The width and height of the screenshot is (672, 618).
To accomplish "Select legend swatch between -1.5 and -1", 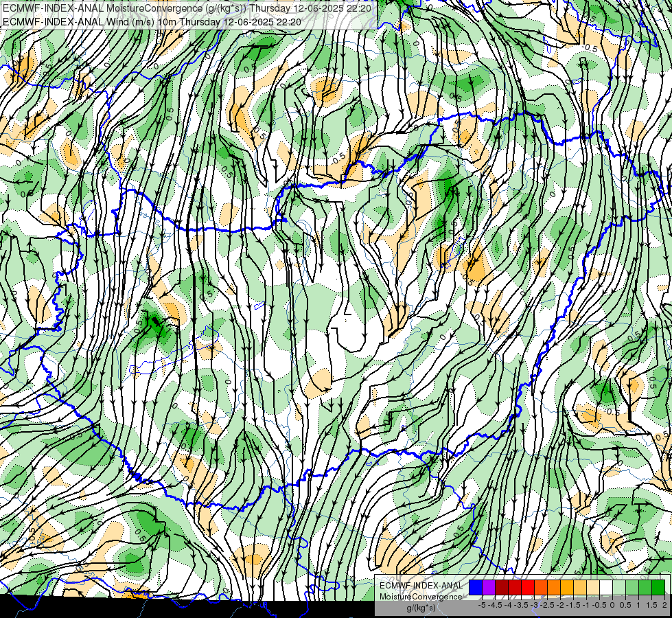I will [580, 587].
